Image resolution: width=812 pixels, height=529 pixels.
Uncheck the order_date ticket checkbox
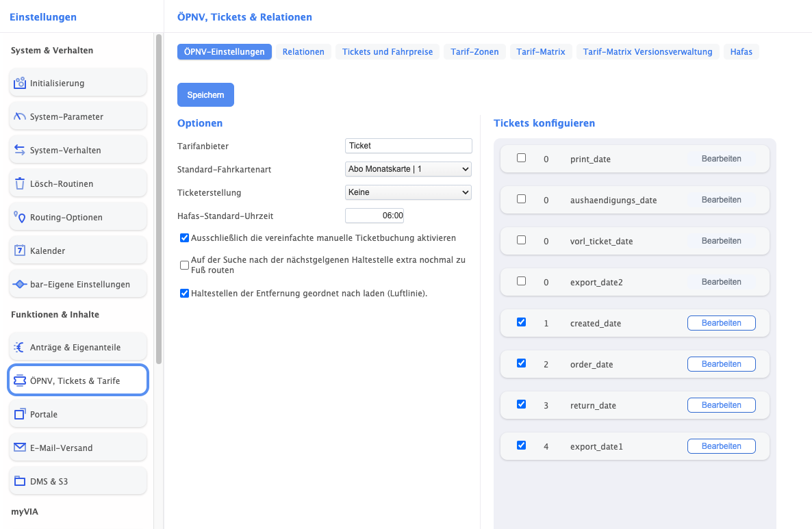[521, 363]
